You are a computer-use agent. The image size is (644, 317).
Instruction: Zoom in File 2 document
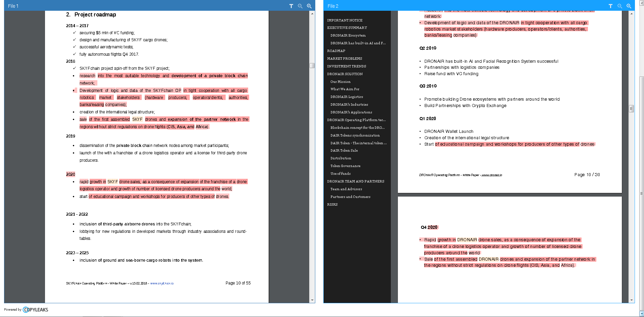coord(629,6)
